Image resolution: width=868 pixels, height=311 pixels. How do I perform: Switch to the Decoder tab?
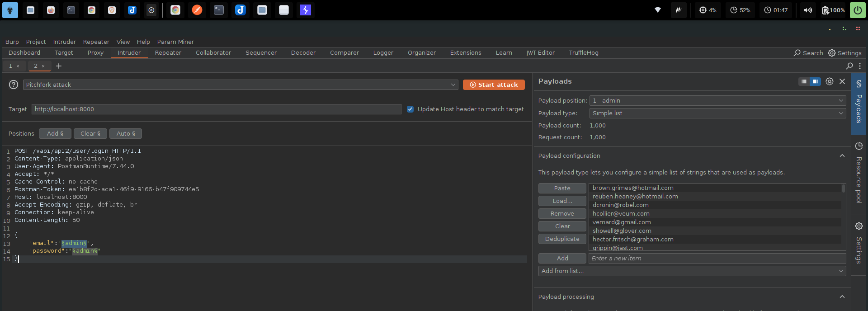[x=303, y=53]
